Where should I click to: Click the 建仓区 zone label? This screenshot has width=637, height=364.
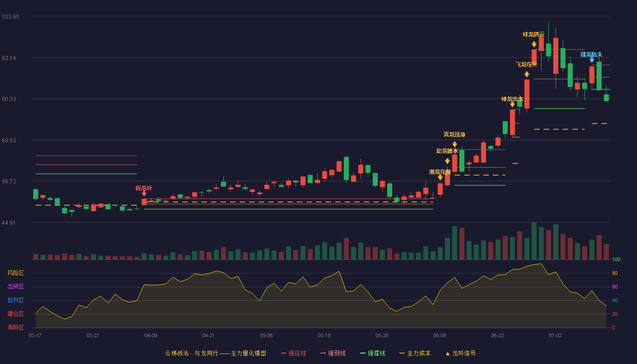[15, 314]
